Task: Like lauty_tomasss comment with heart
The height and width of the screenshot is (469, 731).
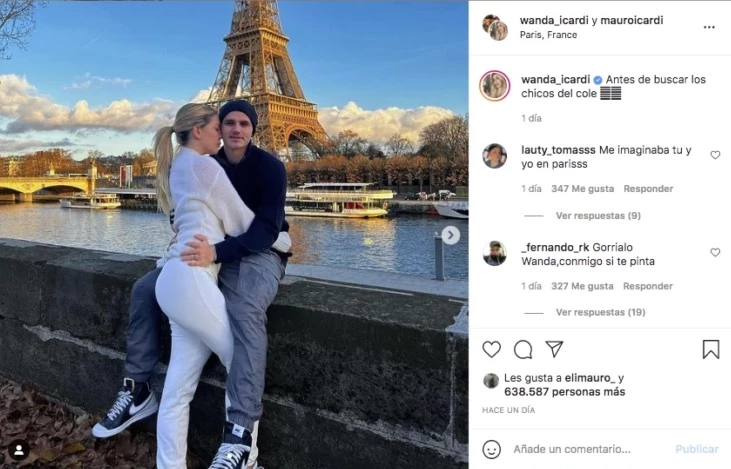Action: [x=715, y=155]
